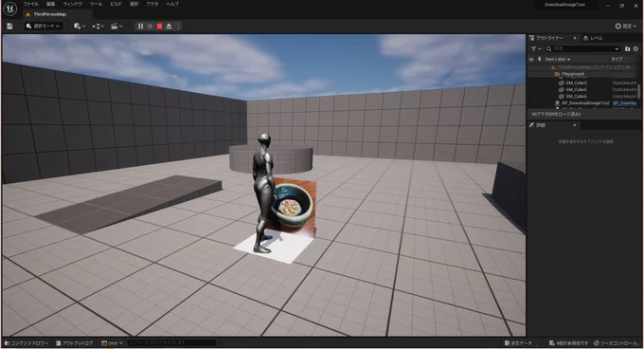Open the blueprints toolbar dropdown

click(x=98, y=26)
